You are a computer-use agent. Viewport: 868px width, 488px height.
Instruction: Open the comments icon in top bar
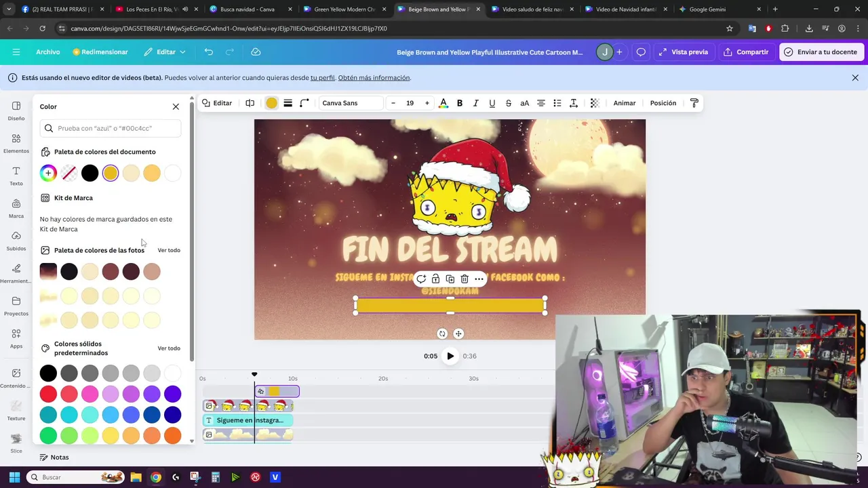coord(641,52)
